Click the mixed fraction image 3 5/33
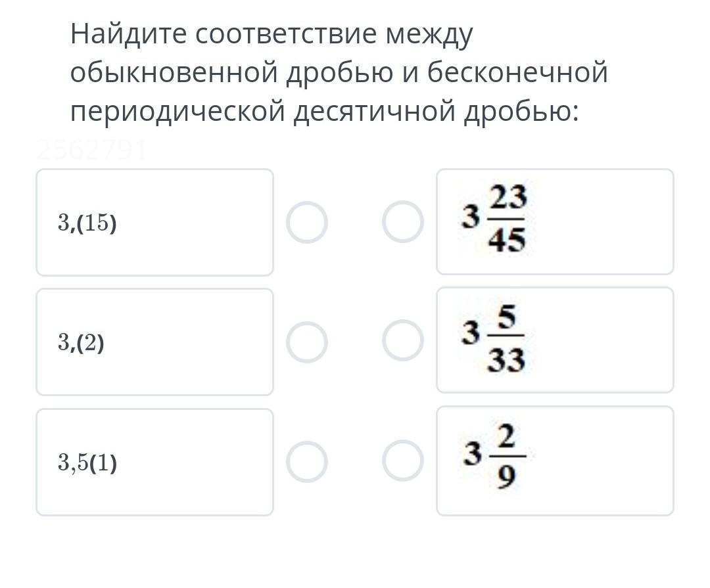Image resolution: width=710 pixels, height=588 pixels. [494, 338]
